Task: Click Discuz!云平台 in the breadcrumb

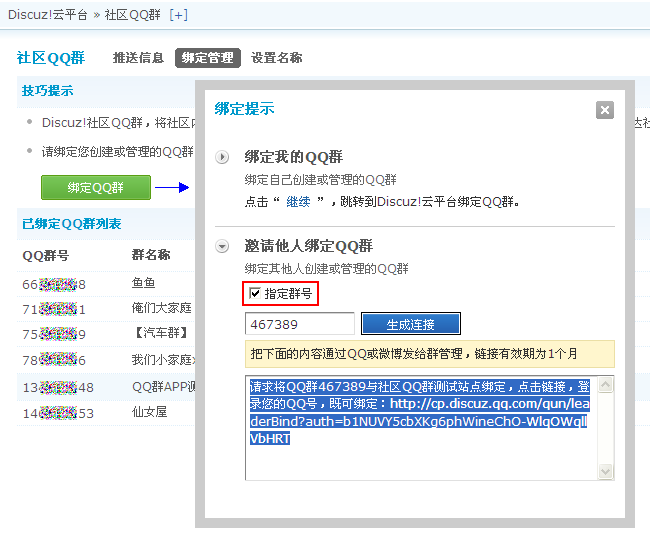Action: [48, 15]
